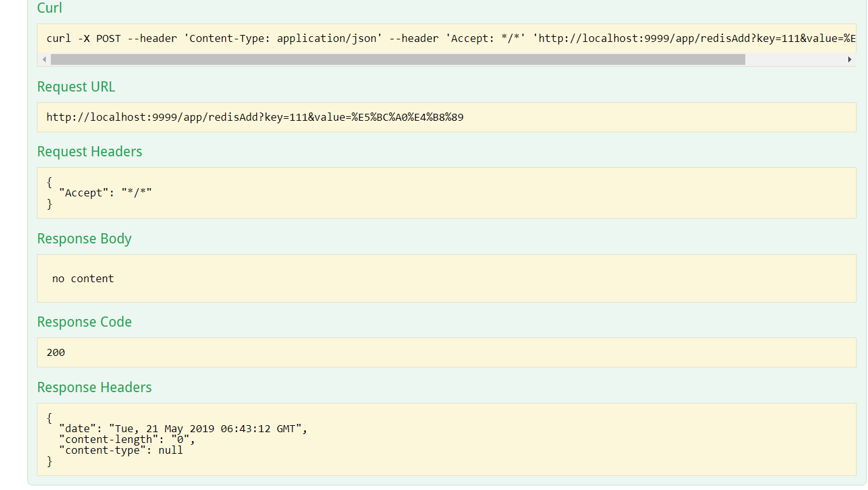Click the opening brace in the Request Headers block

(50, 182)
